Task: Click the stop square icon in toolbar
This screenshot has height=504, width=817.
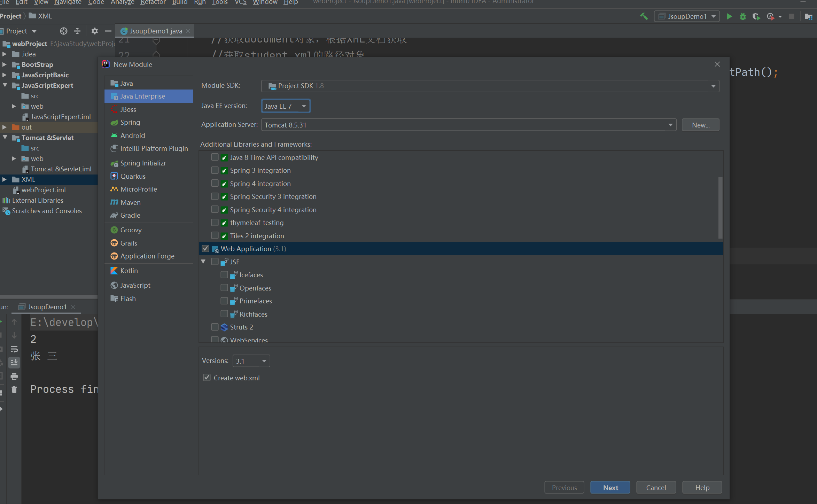Action: tap(792, 16)
